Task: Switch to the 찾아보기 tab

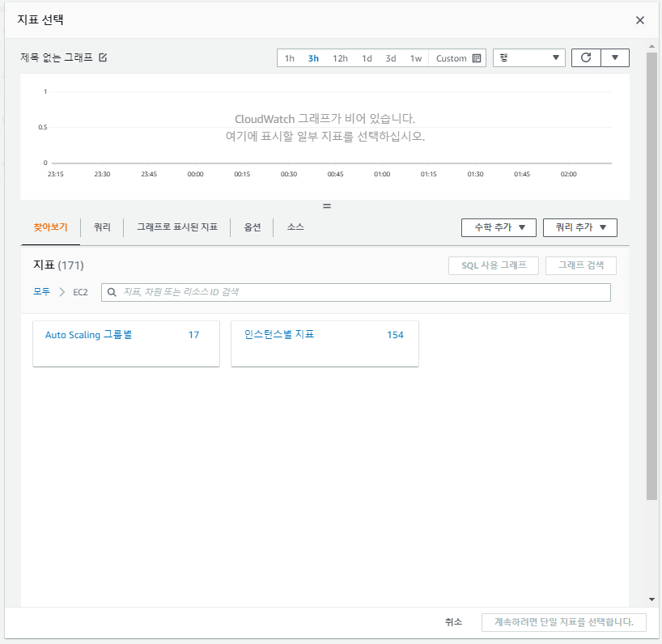Action: pyautogui.click(x=51, y=227)
